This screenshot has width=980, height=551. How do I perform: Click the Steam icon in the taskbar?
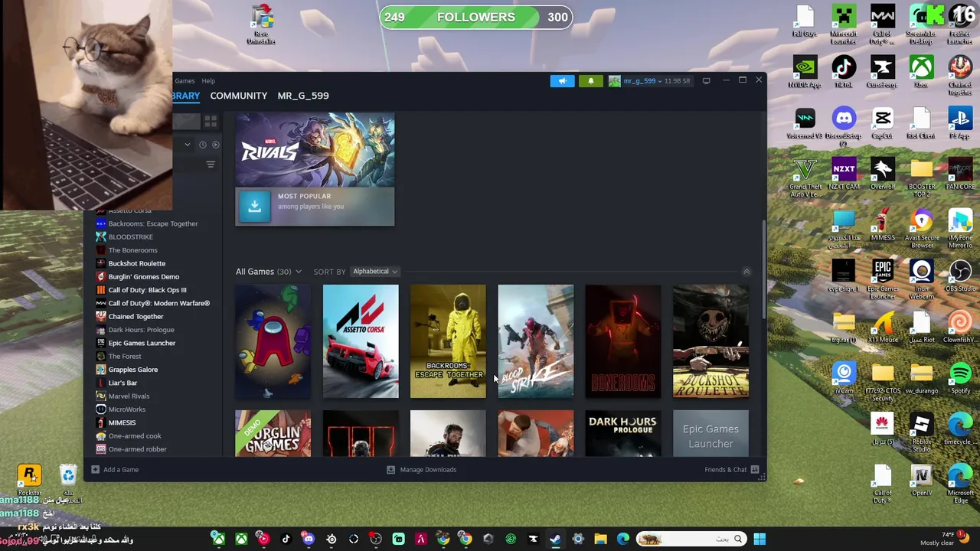555,539
